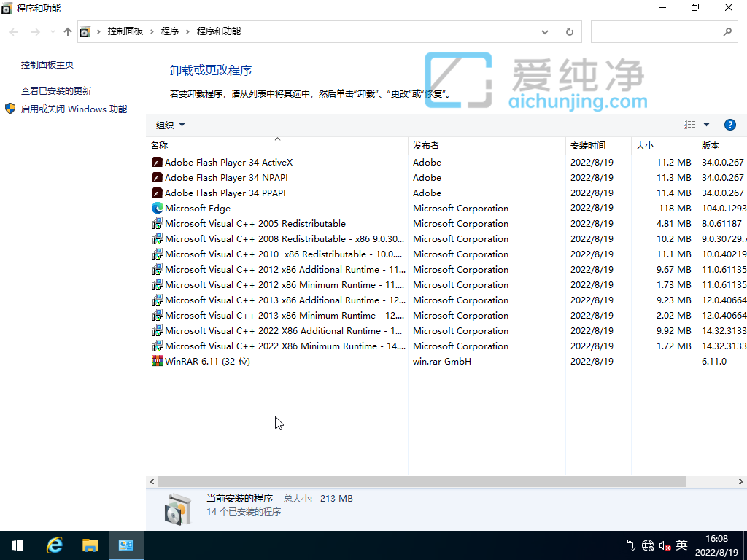Image resolution: width=747 pixels, height=560 pixels.
Task: Expand the chevron after 控制面板 in breadcrumb
Action: click(x=152, y=31)
